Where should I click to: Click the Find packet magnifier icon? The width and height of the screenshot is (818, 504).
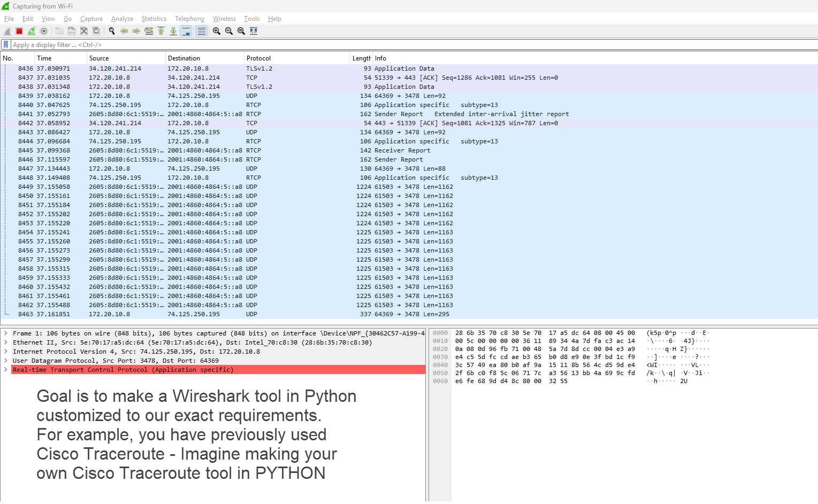click(112, 31)
